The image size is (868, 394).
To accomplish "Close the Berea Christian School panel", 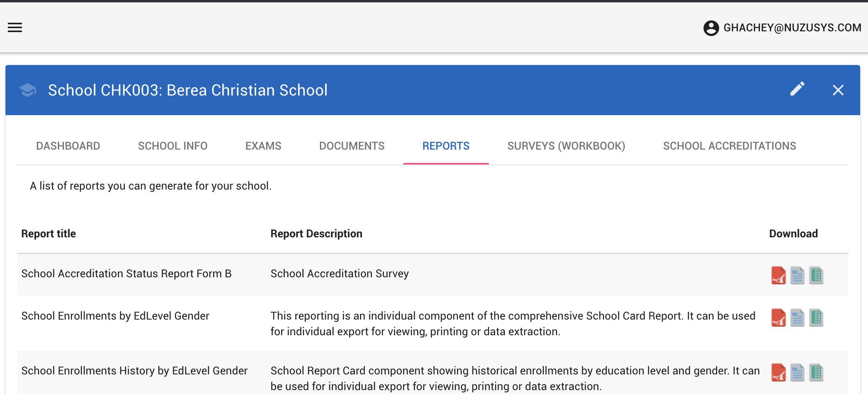I will pyautogui.click(x=838, y=90).
